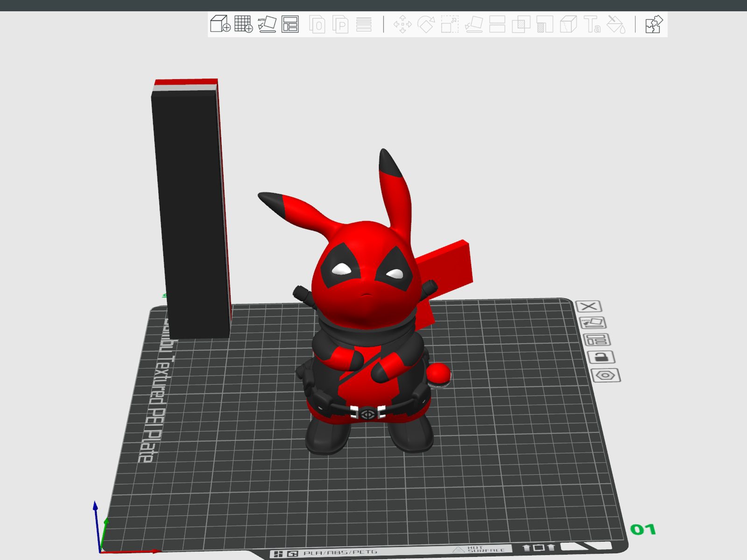The height and width of the screenshot is (560, 747).
Task: Select Split to Parts icon
Action: pos(340,24)
